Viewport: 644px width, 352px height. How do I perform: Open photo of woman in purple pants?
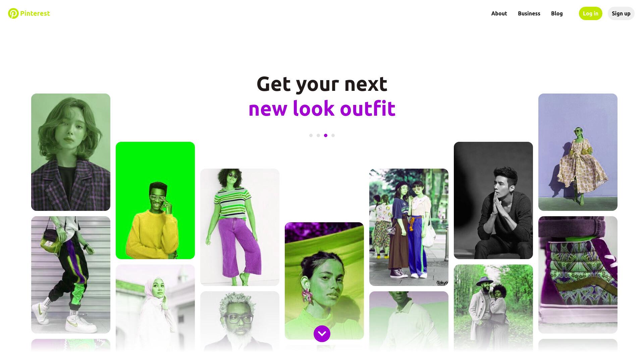pyautogui.click(x=240, y=227)
